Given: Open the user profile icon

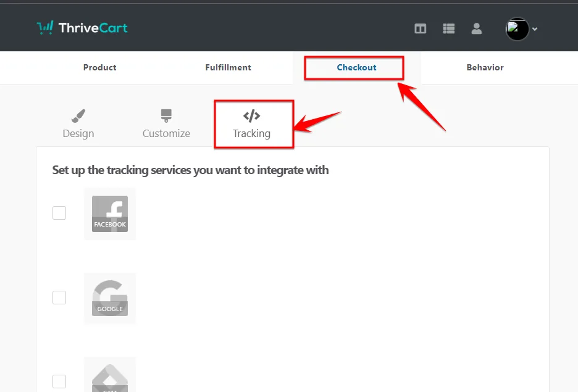Looking at the screenshot, I should [x=476, y=28].
